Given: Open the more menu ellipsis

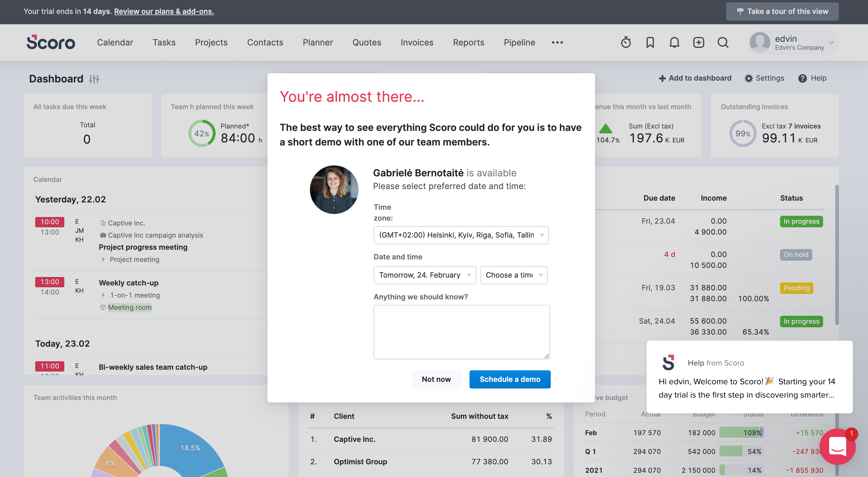Looking at the screenshot, I should click(x=557, y=42).
